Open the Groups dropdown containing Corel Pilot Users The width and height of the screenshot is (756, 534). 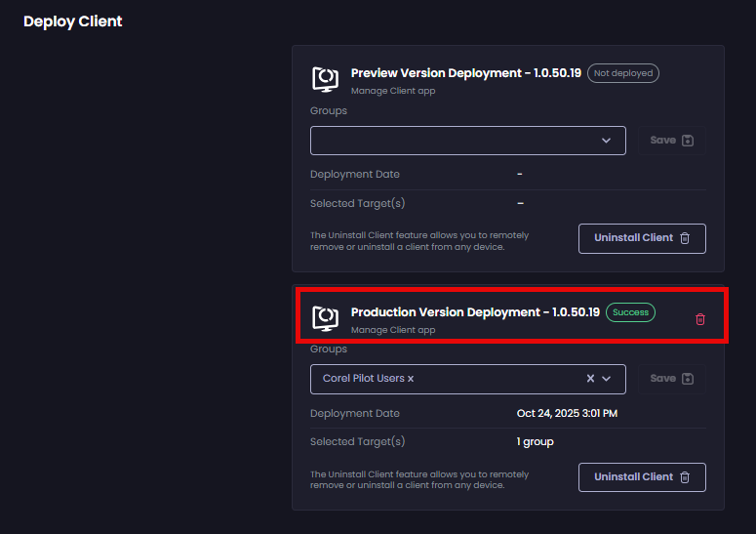[x=467, y=379]
